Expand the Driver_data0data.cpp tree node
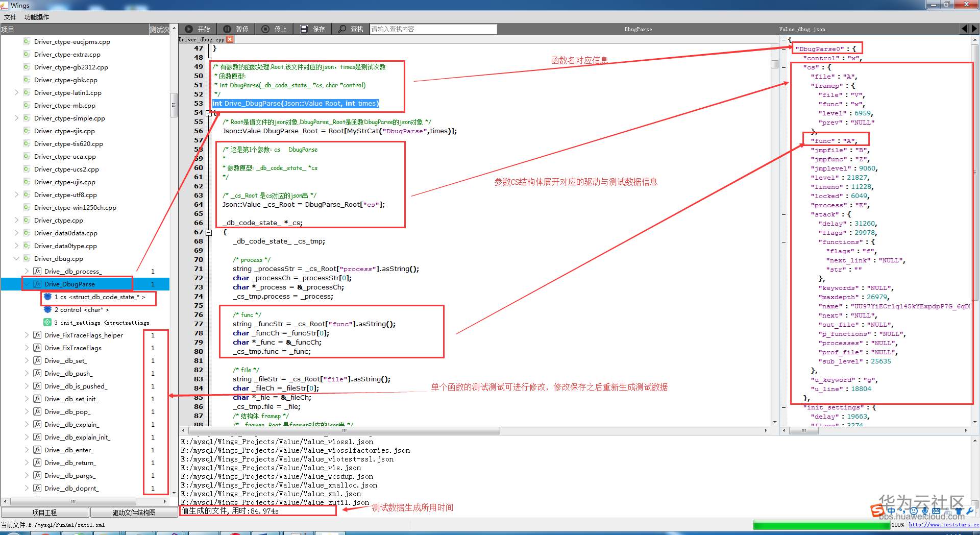 16,233
